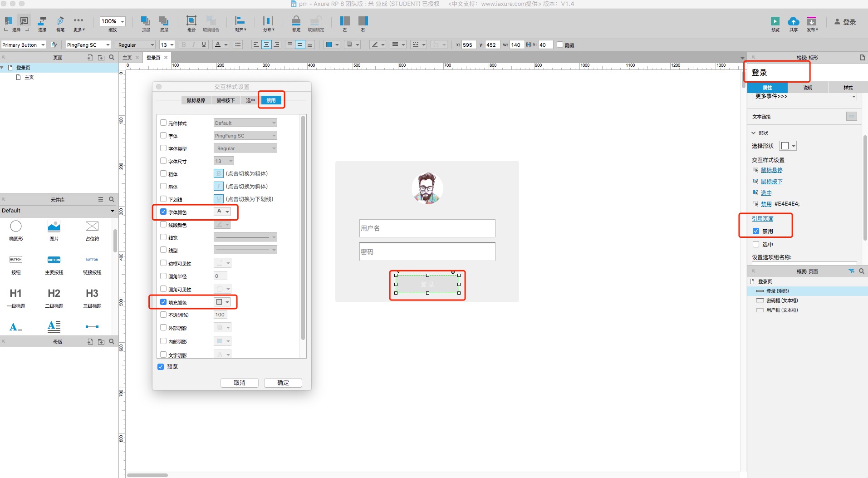Click 登录 account button at top right

[x=845, y=22]
